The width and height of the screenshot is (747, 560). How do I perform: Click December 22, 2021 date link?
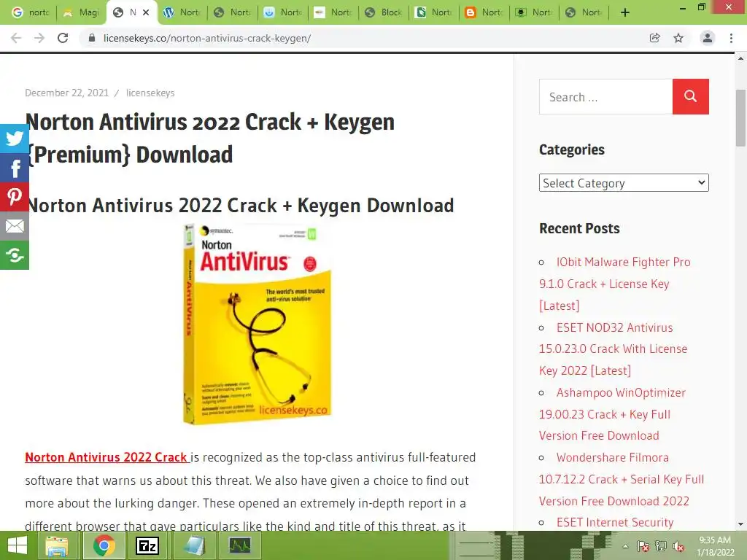tap(66, 93)
